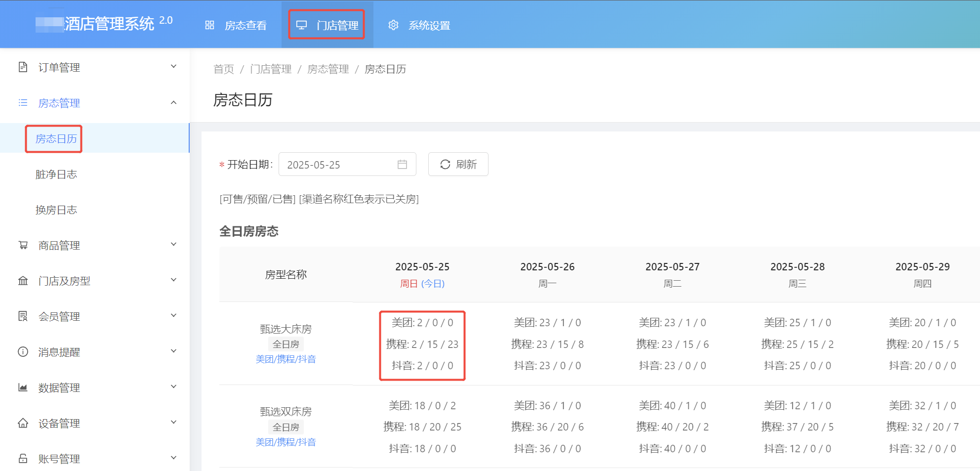Open 换房日志 sidebar item
The height and width of the screenshot is (471, 980).
click(x=94, y=210)
